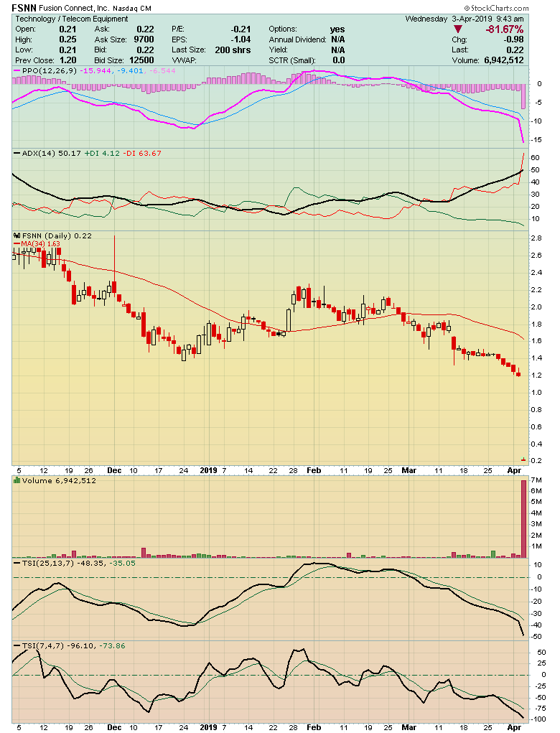560x733 pixels.
Task: Select the EPS value -1.04
Action: tap(241, 39)
